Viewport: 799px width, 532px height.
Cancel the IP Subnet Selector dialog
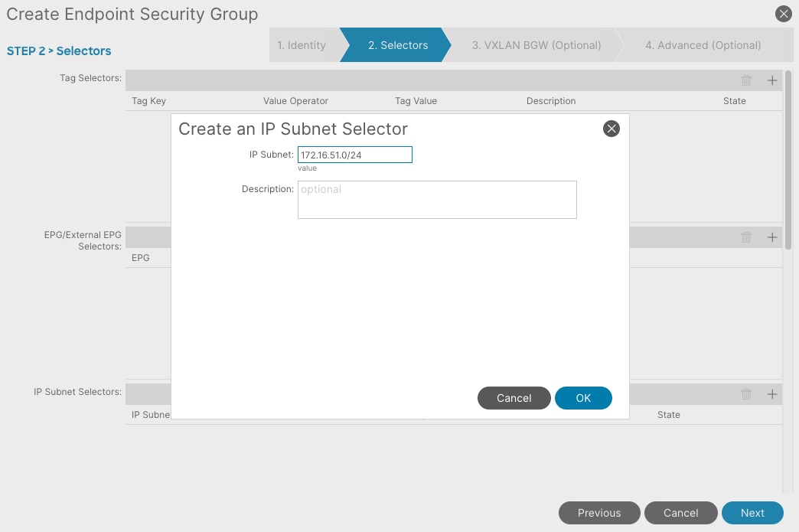point(514,398)
